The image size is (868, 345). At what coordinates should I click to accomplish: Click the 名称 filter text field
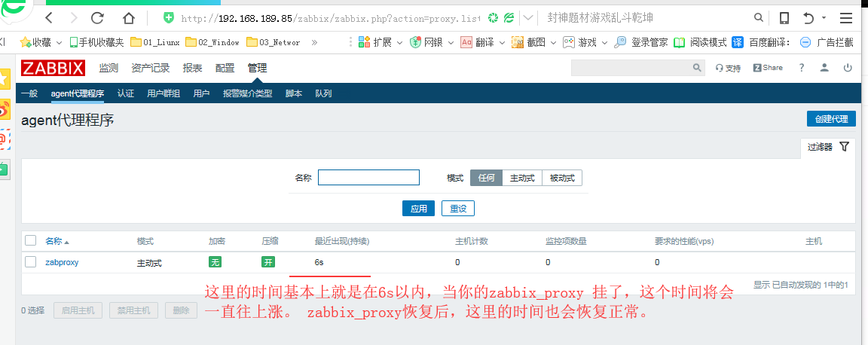pyautogui.click(x=368, y=177)
